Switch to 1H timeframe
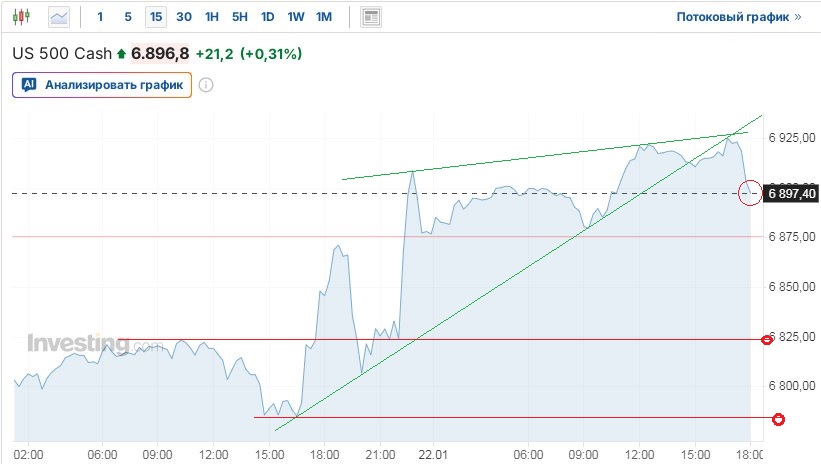Image resolution: width=821 pixels, height=464 pixels. coord(212,17)
